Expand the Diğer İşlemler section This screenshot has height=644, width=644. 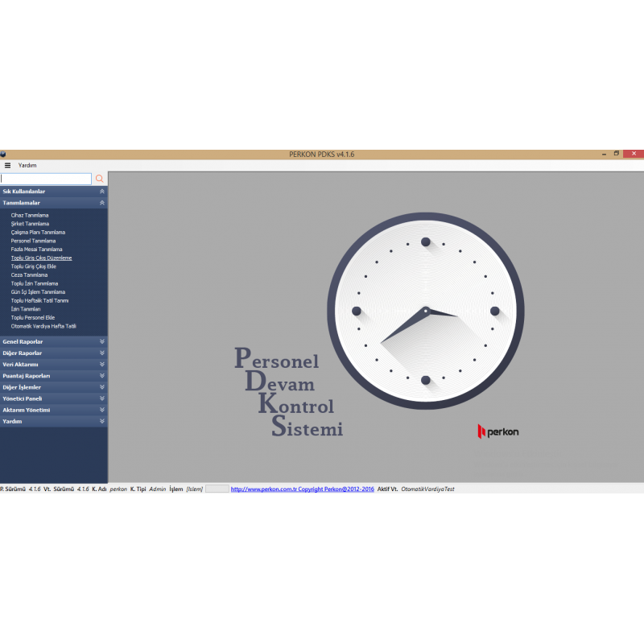54,387
